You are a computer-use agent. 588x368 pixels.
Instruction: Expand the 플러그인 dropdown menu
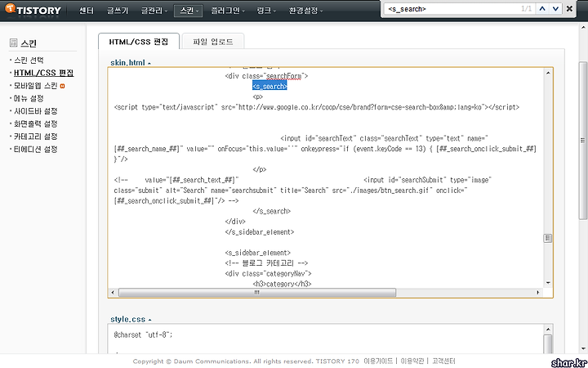click(x=228, y=11)
